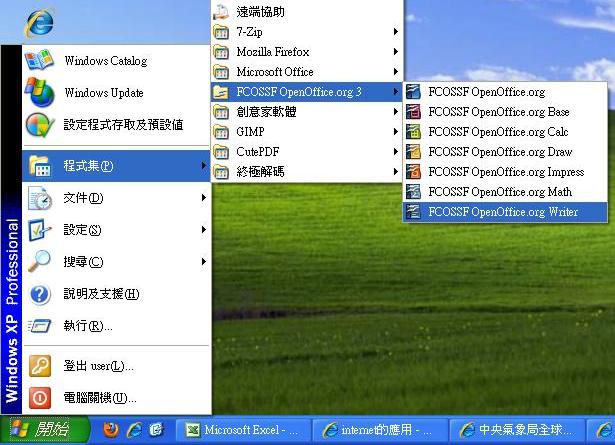Expand Mozilla Firefox submenu arrow

click(x=396, y=52)
